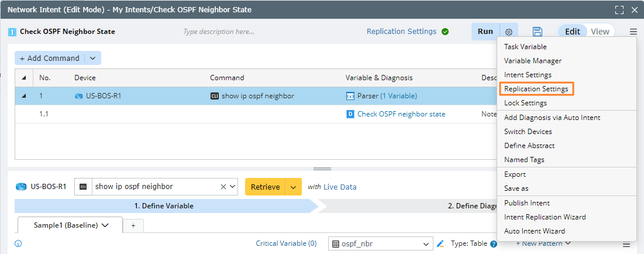Screen dimensions: 644x254
Task: Choose Publish Intent from the menu
Action: 526,203
